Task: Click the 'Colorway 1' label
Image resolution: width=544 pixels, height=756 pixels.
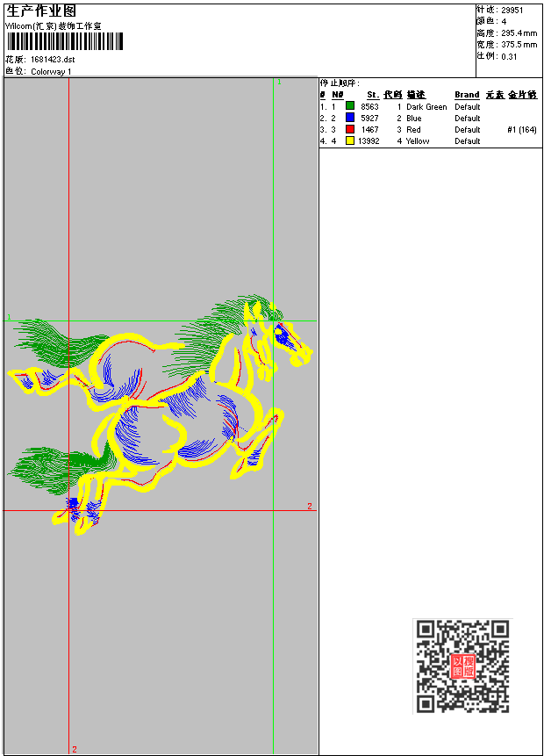Action: click(52, 71)
